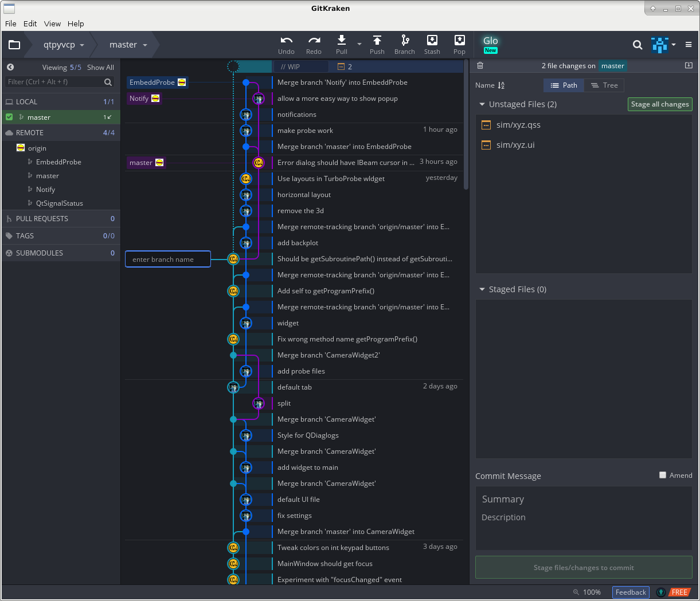Switch file view to Path
The width and height of the screenshot is (700, 601).
(x=564, y=85)
